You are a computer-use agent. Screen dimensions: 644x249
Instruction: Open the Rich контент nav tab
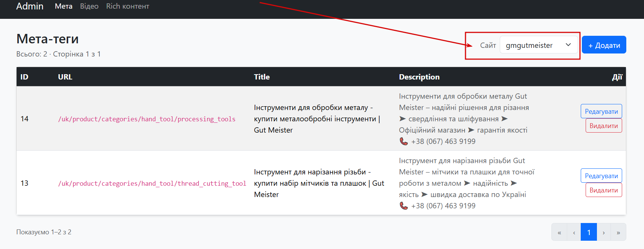tap(128, 6)
